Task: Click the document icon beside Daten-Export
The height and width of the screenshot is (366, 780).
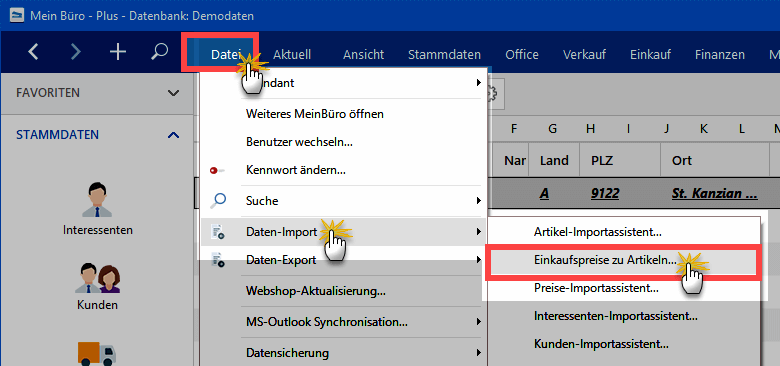Action: coord(218,260)
